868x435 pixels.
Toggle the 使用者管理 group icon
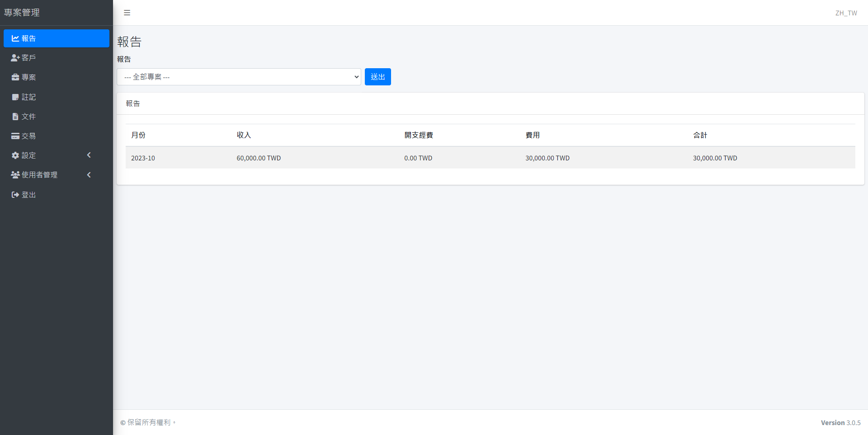(15, 174)
